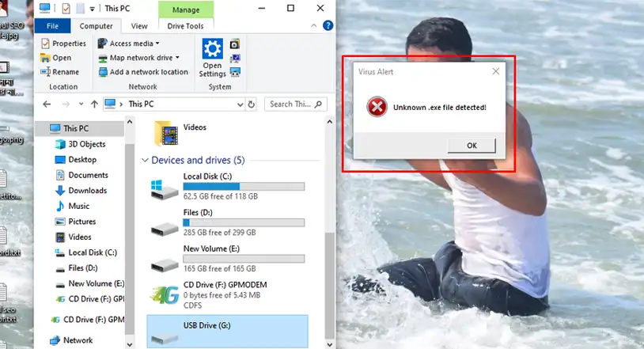
Task: Open the Drive Tools tab
Action: (x=186, y=26)
